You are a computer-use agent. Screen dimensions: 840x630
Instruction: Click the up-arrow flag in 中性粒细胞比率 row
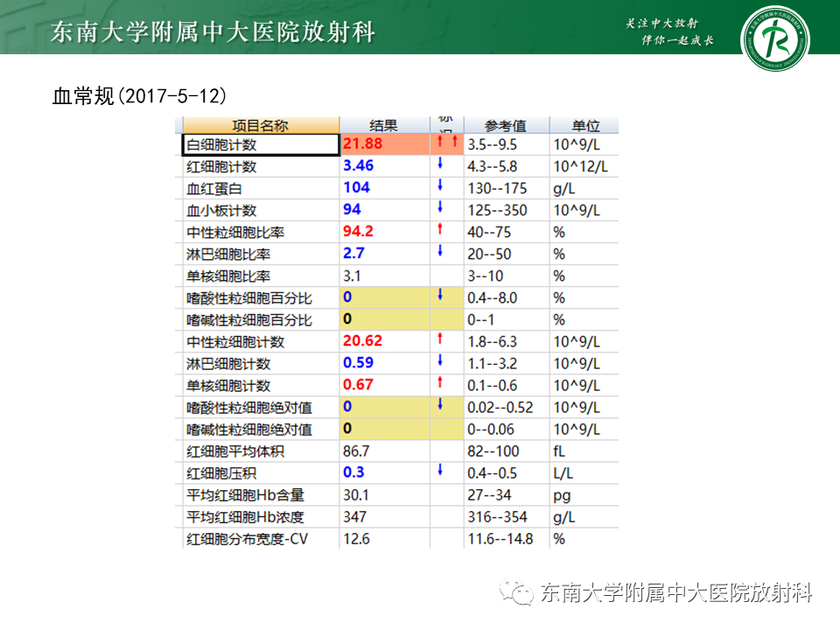click(x=440, y=229)
